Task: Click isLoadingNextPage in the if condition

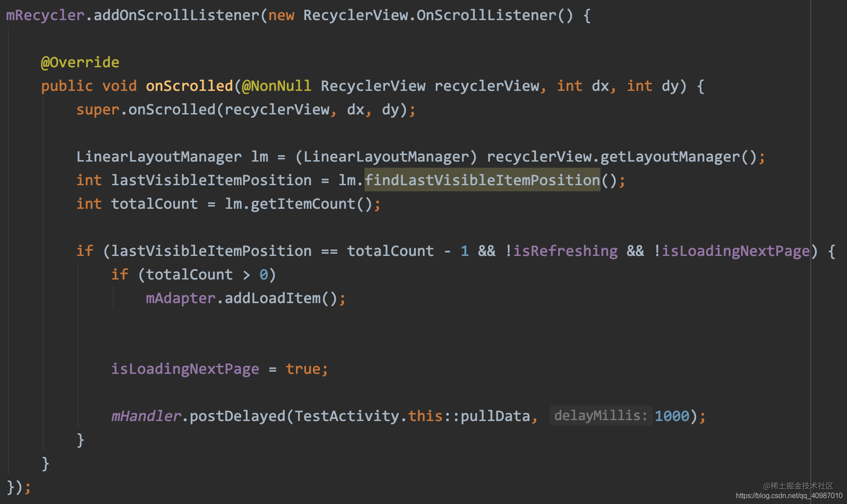Action: tap(736, 251)
